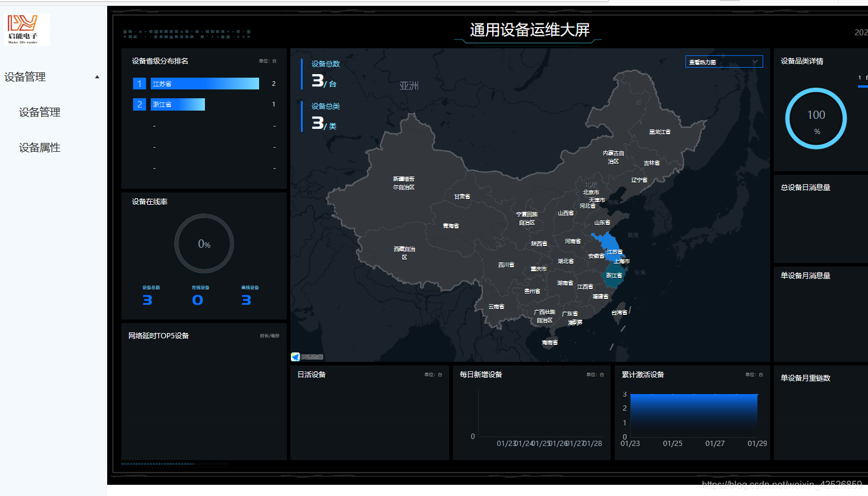Click the 网络延时TOP5设备 panel title
This screenshot has height=496, width=868.
(x=158, y=336)
